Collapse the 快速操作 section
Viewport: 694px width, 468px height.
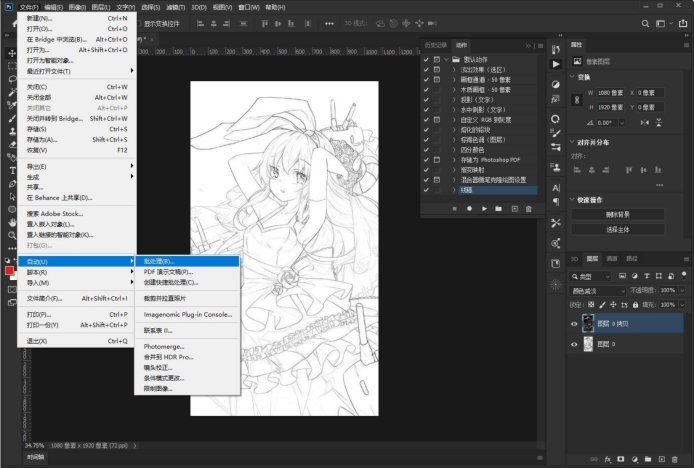[x=572, y=200]
